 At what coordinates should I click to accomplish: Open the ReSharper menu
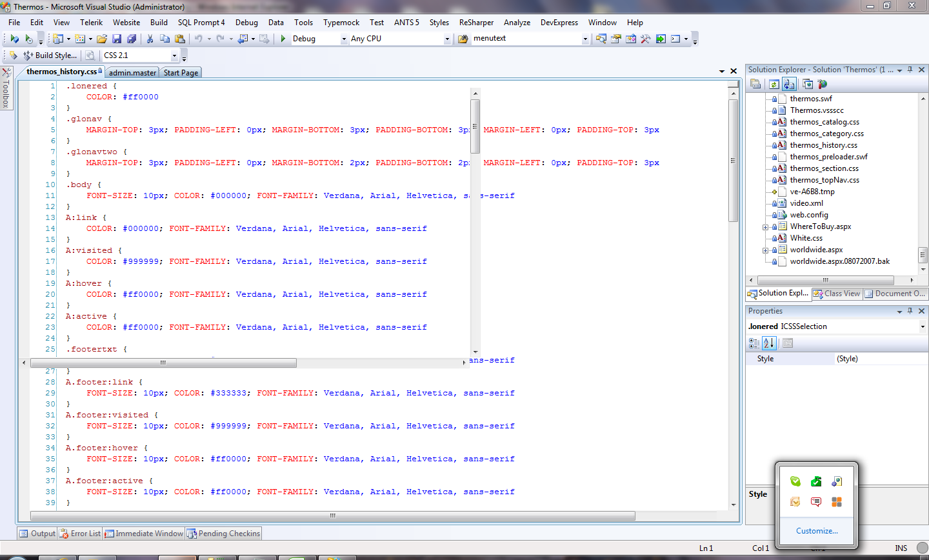coord(476,23)
